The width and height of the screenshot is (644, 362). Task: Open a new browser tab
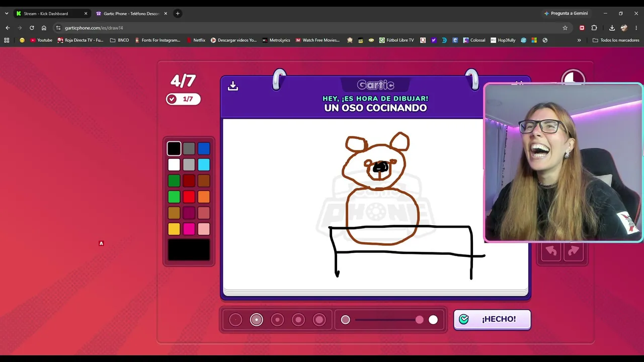(x=178, y=14)
